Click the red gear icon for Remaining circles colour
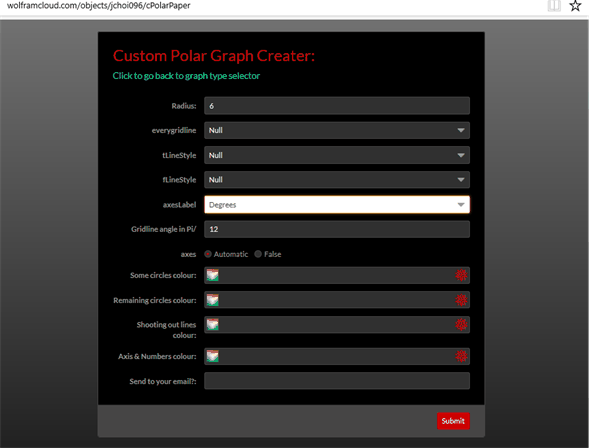 pos(461,300)
